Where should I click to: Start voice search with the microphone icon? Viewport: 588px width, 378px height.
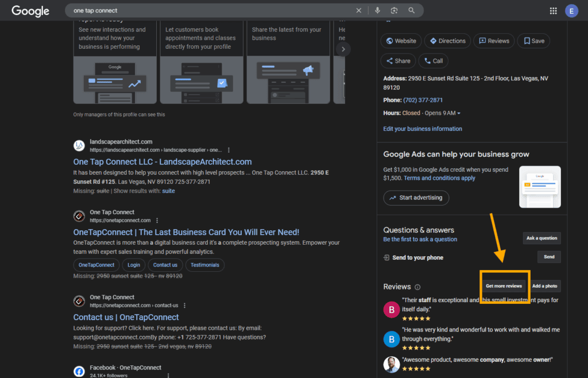click(x=377, y=10)
